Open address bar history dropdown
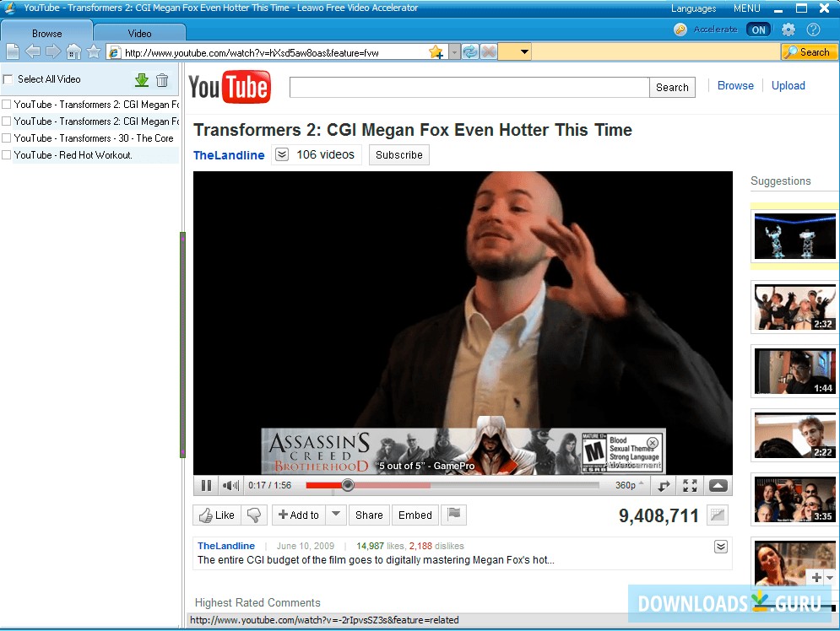The width and height of the screenshot is (840, 631). click(x=453, y=52)
